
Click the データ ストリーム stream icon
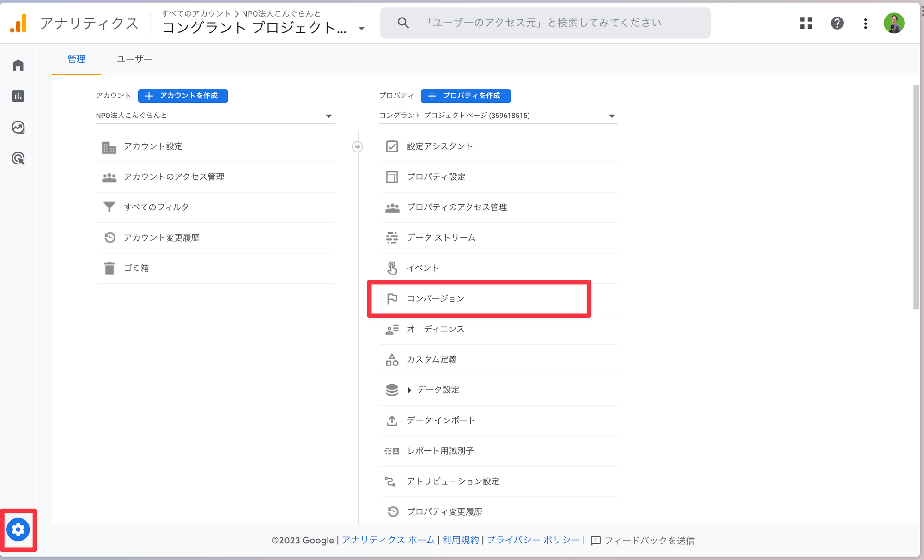coord(392,237)
